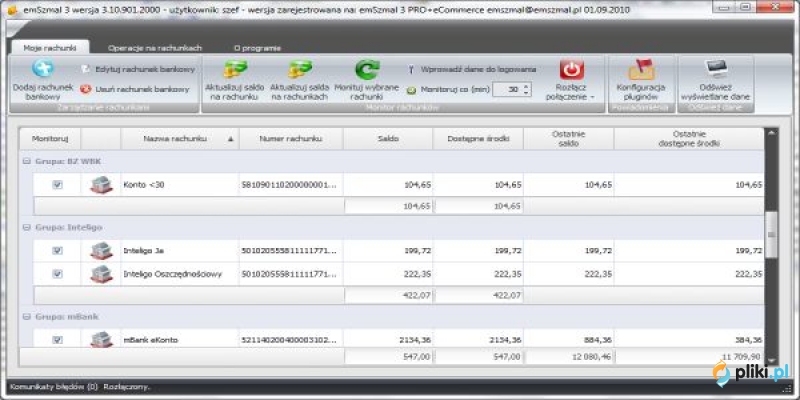Click the table scrollbar down arrow
Image resolution: width=800 pixels, height=400 pixels.
click(771, 360)
